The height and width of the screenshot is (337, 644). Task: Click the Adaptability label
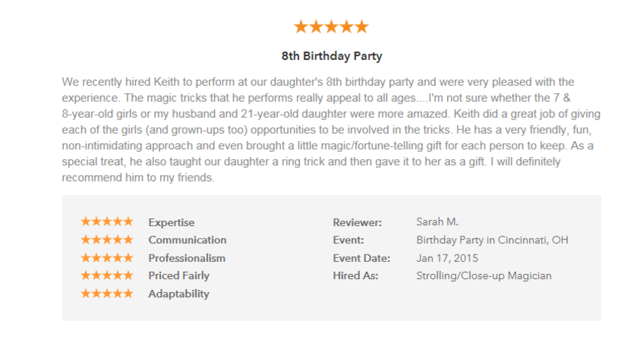click(x=179, y=293)
